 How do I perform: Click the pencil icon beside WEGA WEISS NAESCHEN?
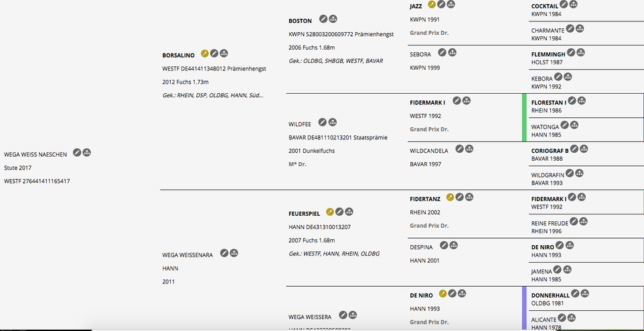pos(77,153)
